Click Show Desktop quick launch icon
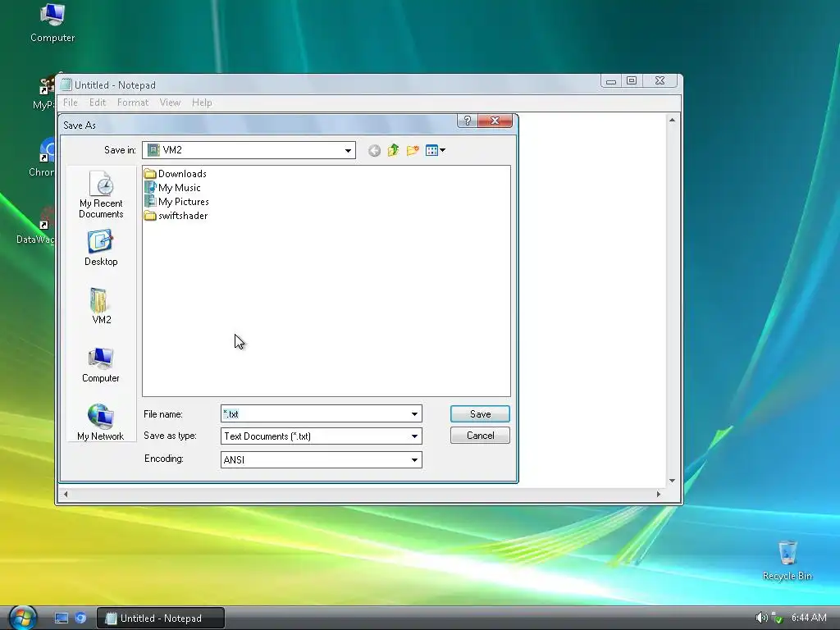 (x=62, y=619)
